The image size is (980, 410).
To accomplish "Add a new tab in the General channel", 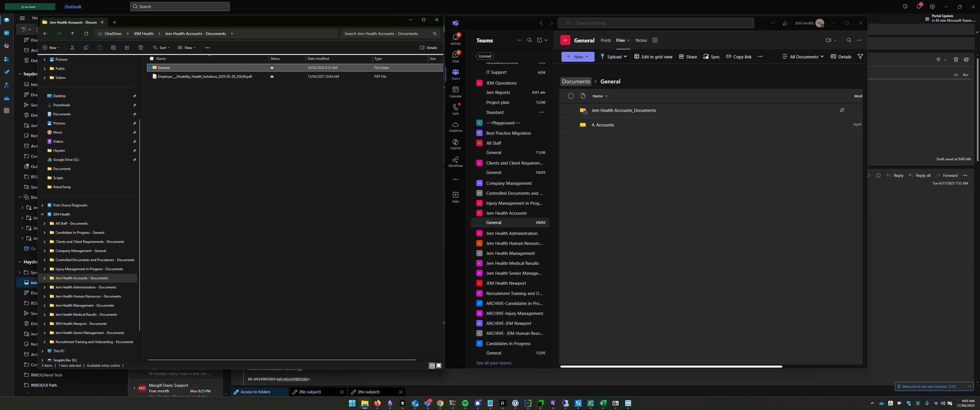I will point(655,40).
